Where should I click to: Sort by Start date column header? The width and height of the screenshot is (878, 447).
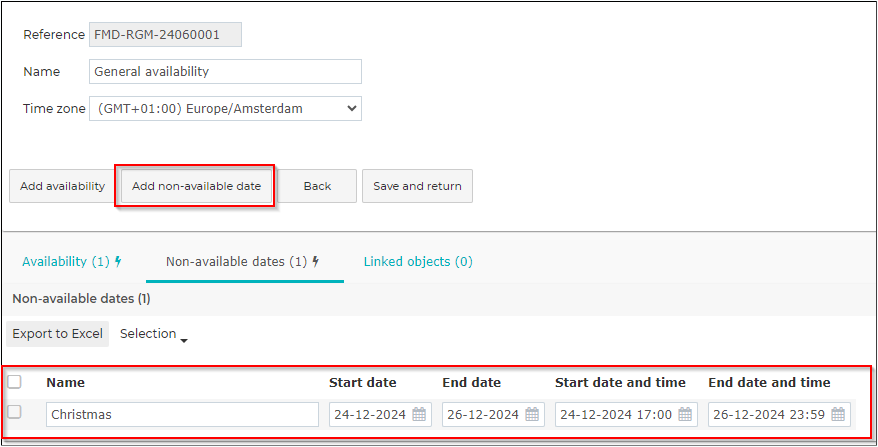point(363,383)
